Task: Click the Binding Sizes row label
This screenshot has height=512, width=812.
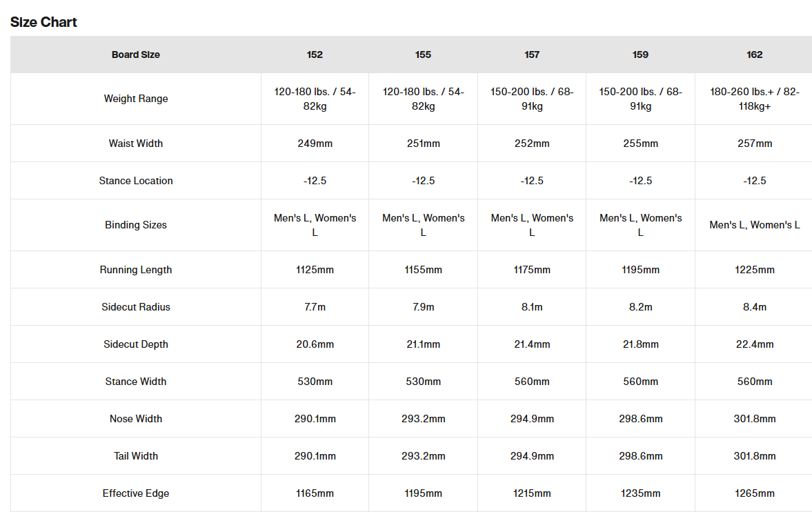Action: point(136,225)
